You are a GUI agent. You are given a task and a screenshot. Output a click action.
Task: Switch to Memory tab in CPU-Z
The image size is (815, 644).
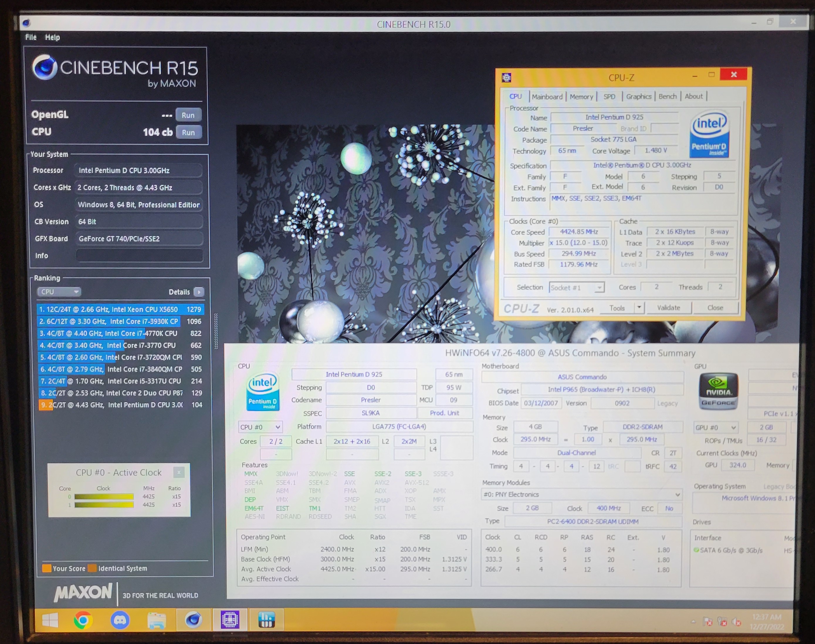pos(581,96)
